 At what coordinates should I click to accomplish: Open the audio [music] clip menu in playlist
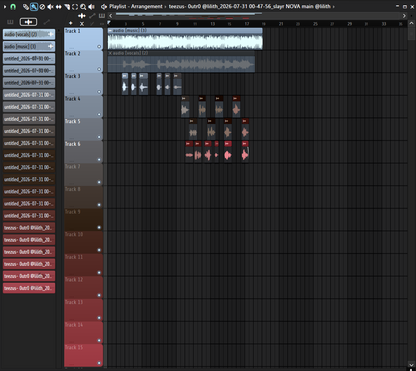point(110,30)
